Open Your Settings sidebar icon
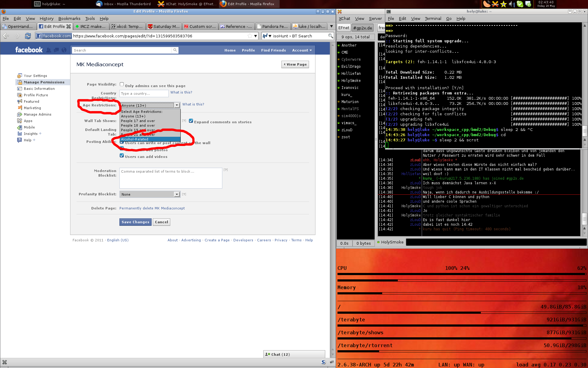588x368 pixels. point(20,76)
